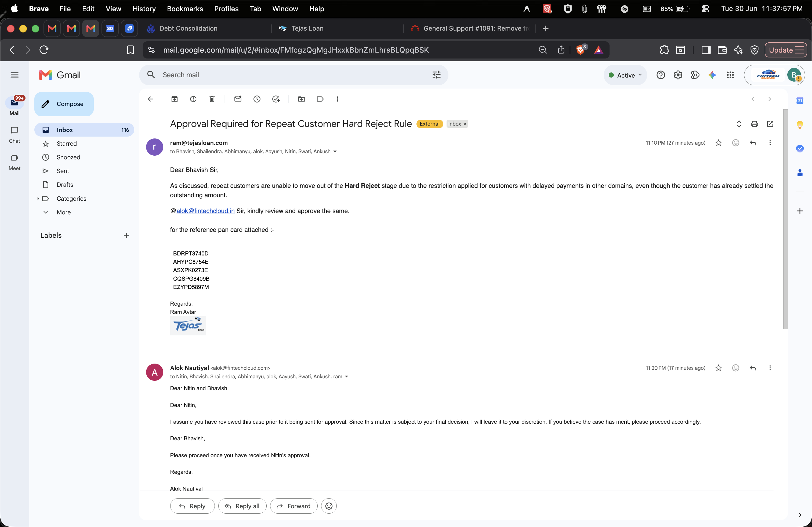Snooze this email conversation
This screenshot has height=527, width=812.
pos(257,99)
